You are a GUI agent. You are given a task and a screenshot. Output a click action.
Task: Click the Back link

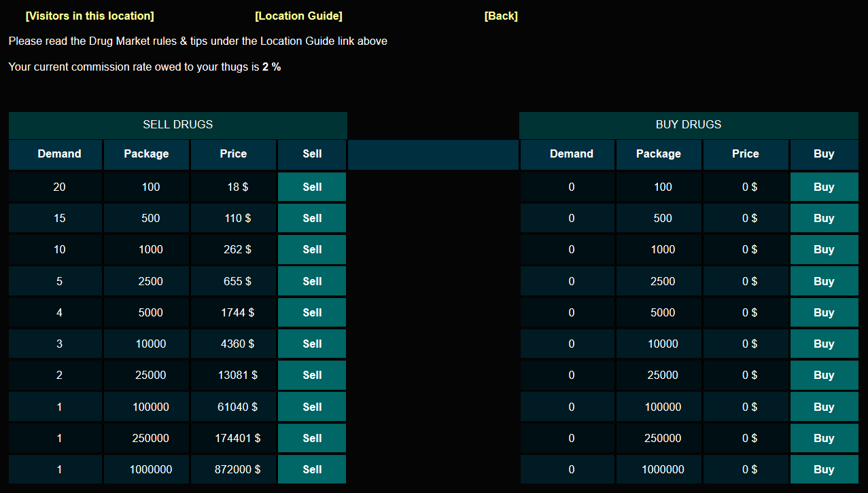click(501, 16)
